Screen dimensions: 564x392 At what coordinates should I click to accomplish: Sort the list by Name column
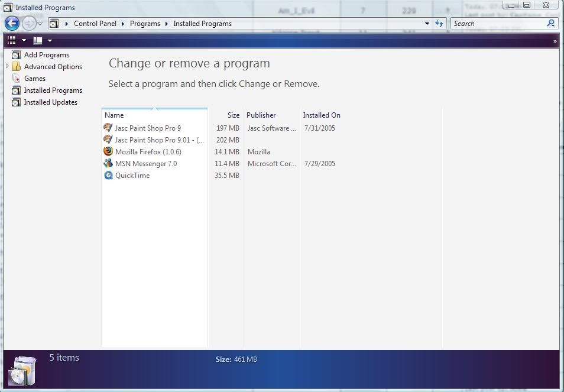pos(155,115)
